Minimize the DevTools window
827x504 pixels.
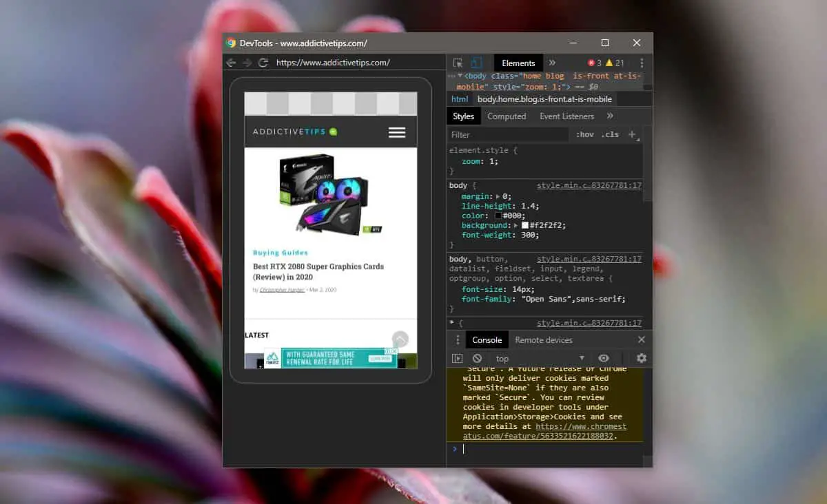point(573,43)
